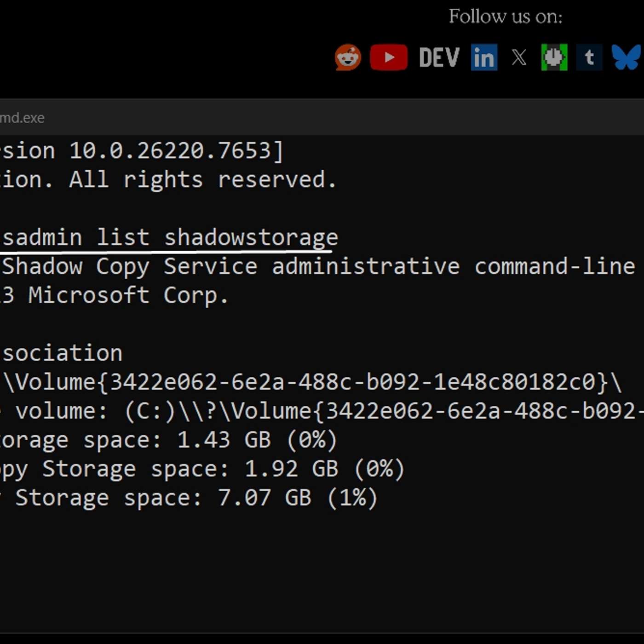
Task: Click the Microsoft Corp copyright line
Action: point(115,295)
